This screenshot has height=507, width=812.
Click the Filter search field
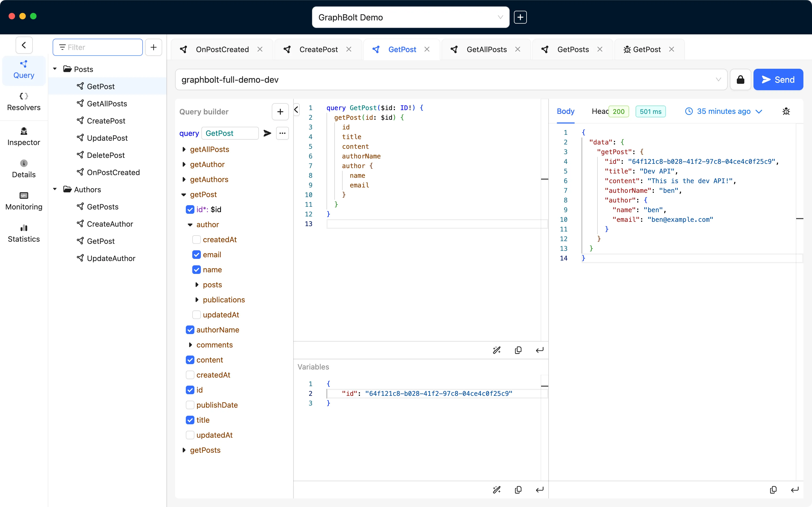click(x=97, y=47)
